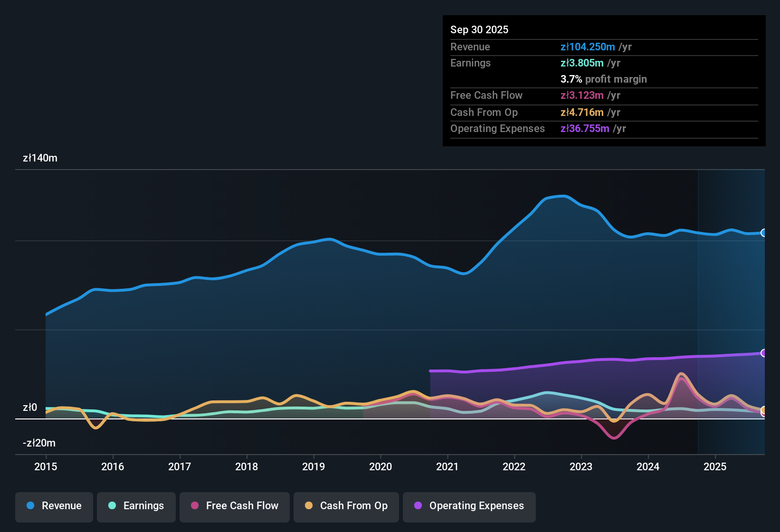Click the 2023 label on the timeline axis

pos(581,467)
